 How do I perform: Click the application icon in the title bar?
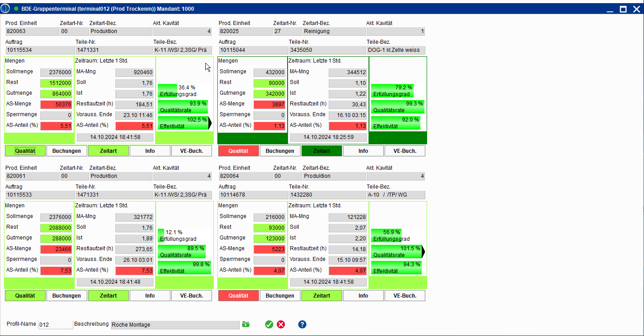pyautogui.click(x=5, y=8)
